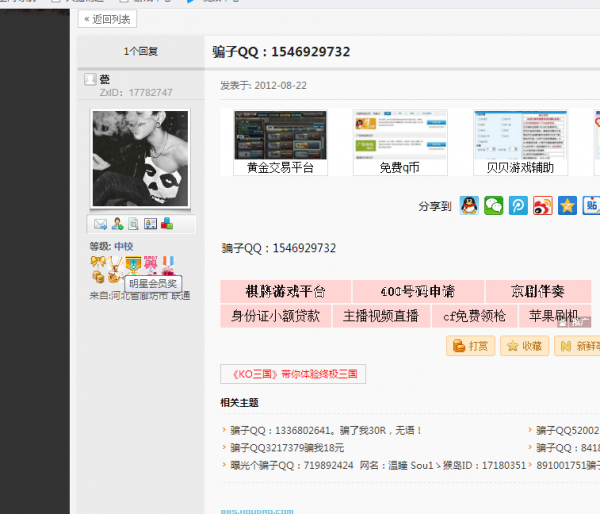Share the post to Sina Weibo icon
The width and height of the screenshot is (600, 514).
pyautogui.click(x=543, y=206)
